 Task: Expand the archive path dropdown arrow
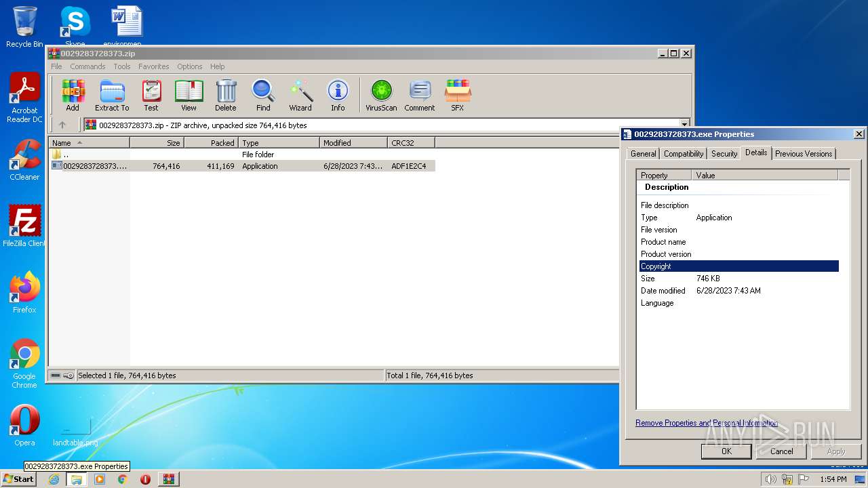point(684,125)
